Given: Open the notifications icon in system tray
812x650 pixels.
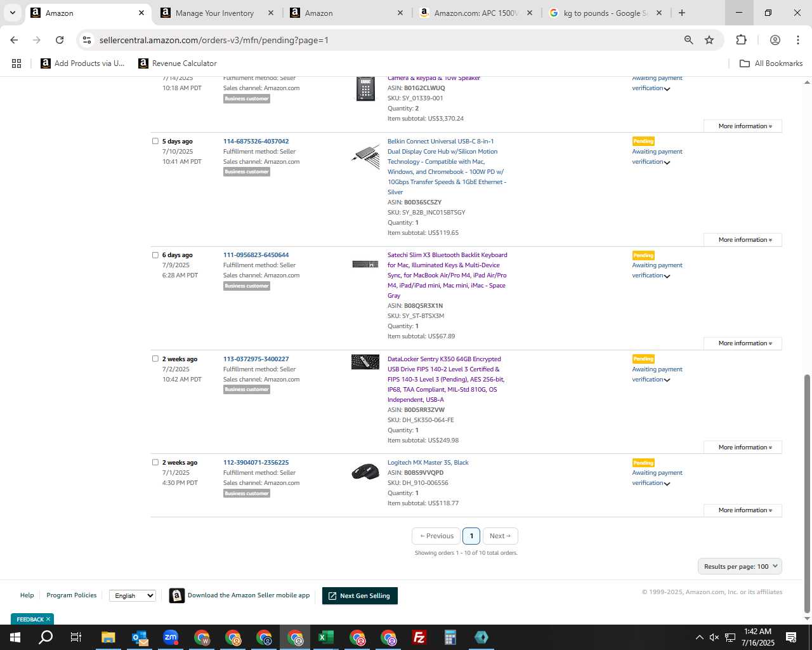Looking at the screenshot, I should coord(791,637).
